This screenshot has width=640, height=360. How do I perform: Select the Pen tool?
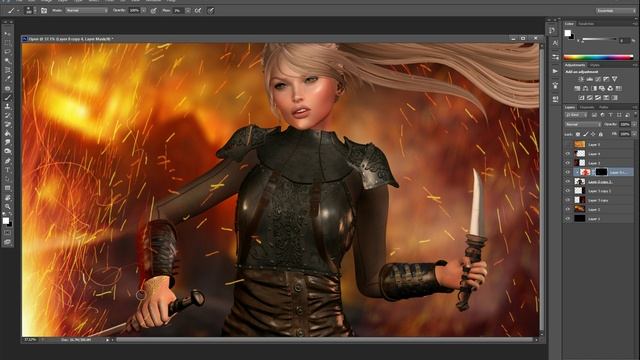pyautogui.click(x=7, y=160)
